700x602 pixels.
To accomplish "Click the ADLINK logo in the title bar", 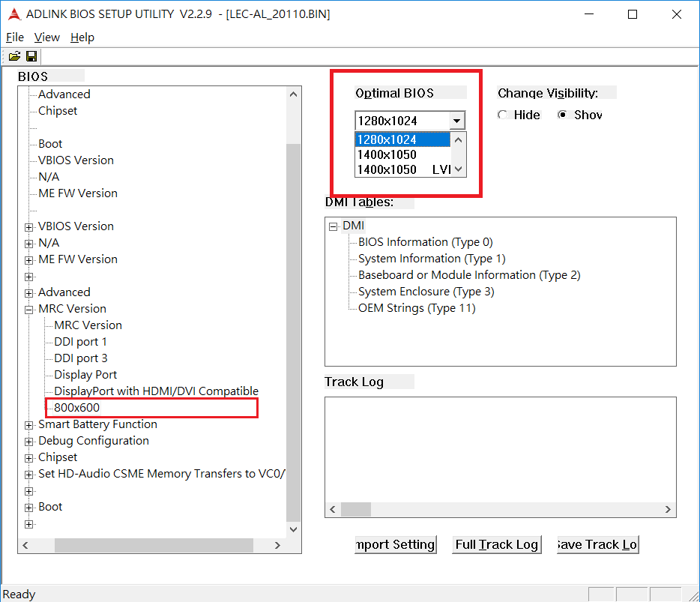I will (14, 14).
